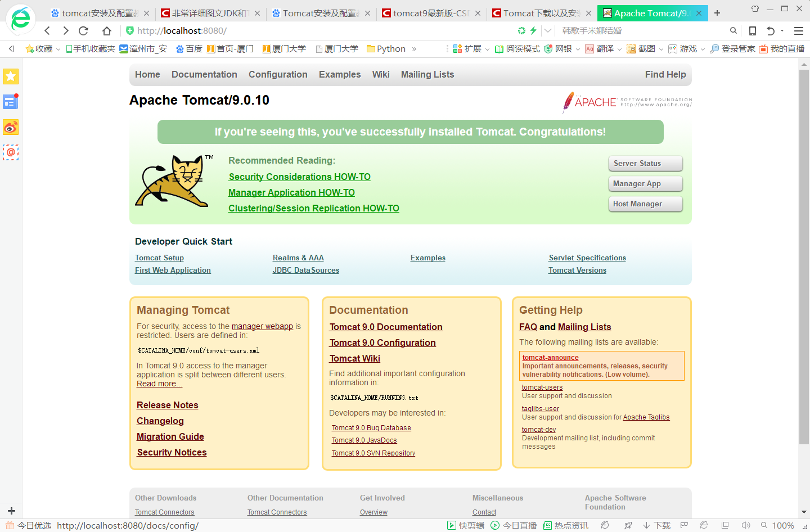
Task: Expand the 游戏 games dropdown
Action: 703,49
